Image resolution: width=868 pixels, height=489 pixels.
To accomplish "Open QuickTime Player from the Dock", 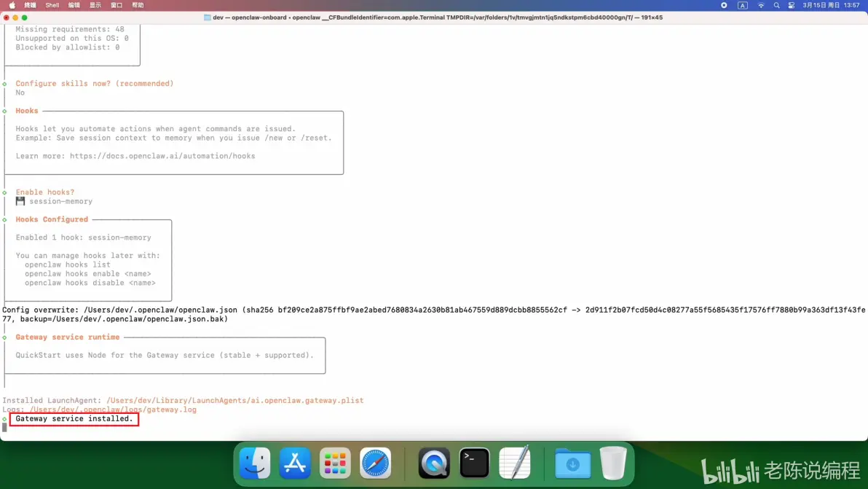I will 434,463.
